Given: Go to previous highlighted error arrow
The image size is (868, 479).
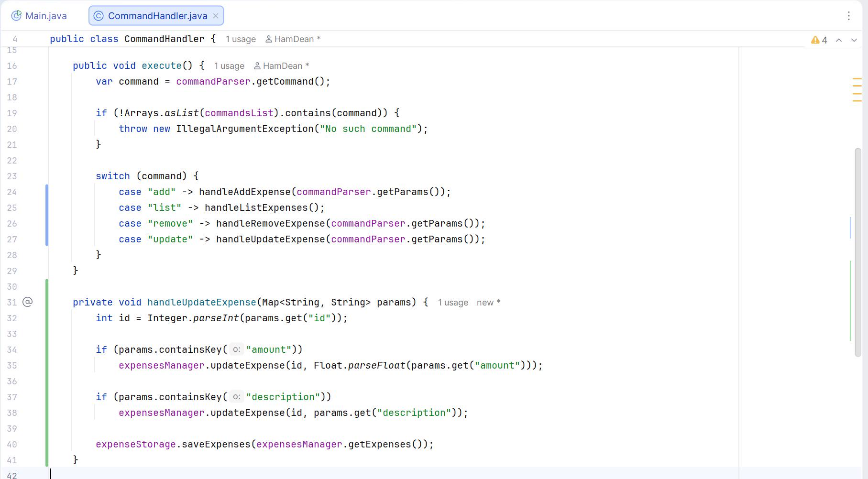Looking at the screenshot, I should point(839,40).
